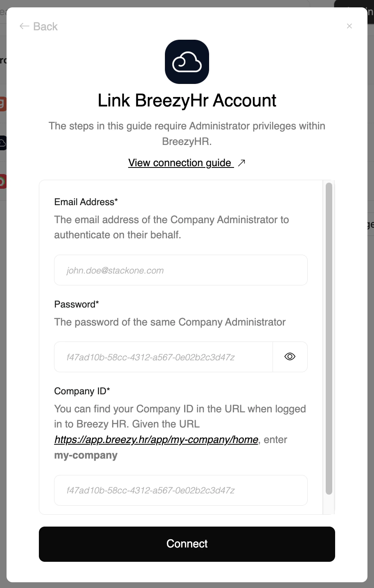
Task: Click the Company ID input field
Action: (x=180, y=490)
